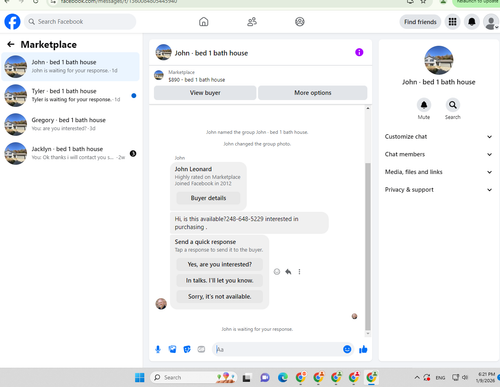This screenshot has height=387, width=500.
Task: Expand Privacy & support section
Action: pos(438,190)
